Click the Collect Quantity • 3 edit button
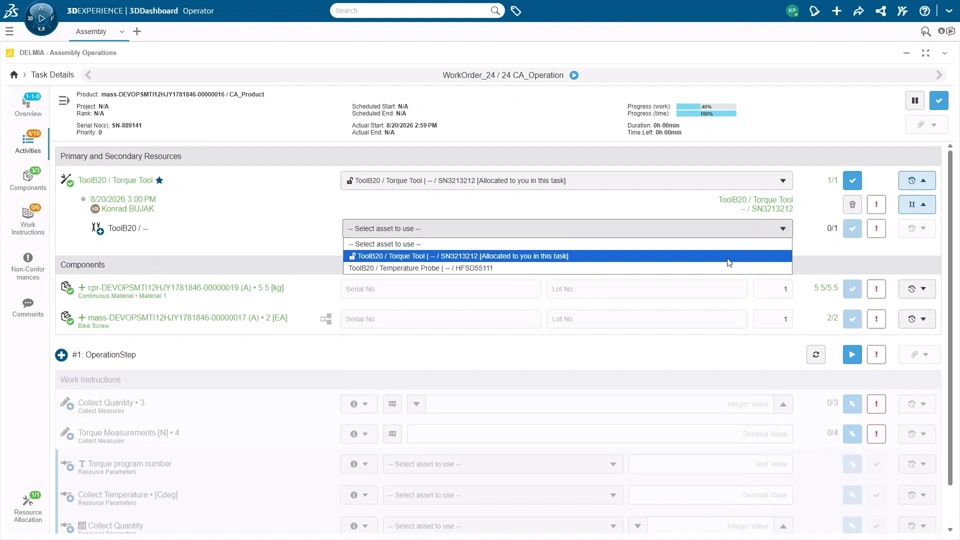 (852, 404)
